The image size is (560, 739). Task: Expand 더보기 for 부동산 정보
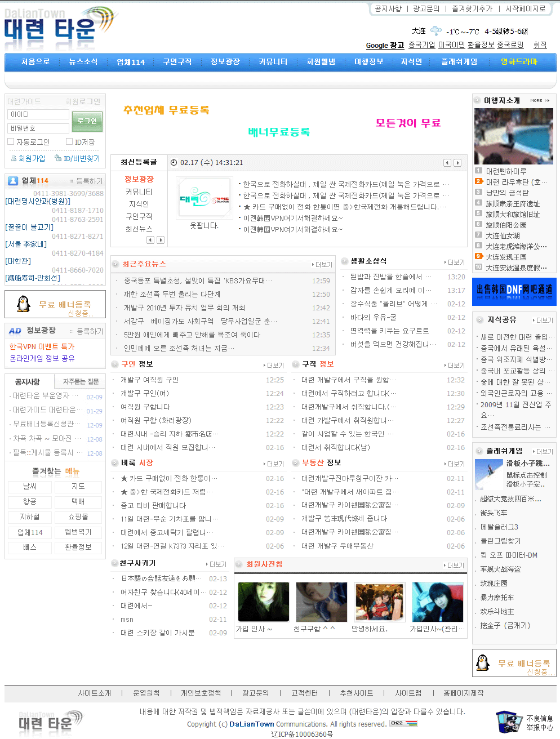(x=455, y=464)
